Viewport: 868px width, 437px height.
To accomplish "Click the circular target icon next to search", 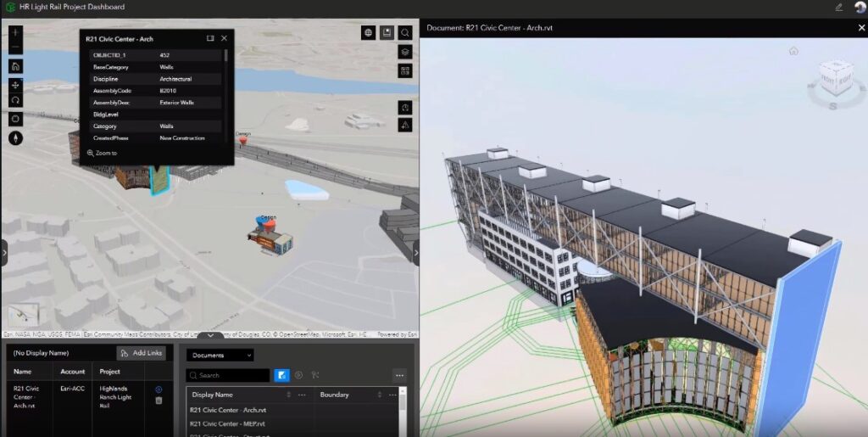I will [298, 375].
